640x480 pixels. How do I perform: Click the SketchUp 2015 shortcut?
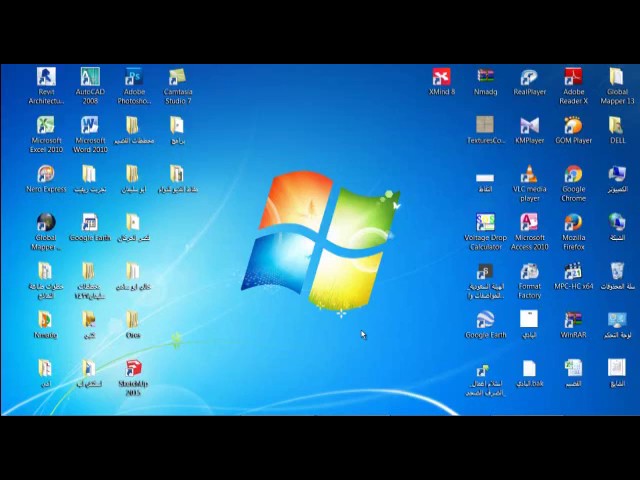pos(133,378)
